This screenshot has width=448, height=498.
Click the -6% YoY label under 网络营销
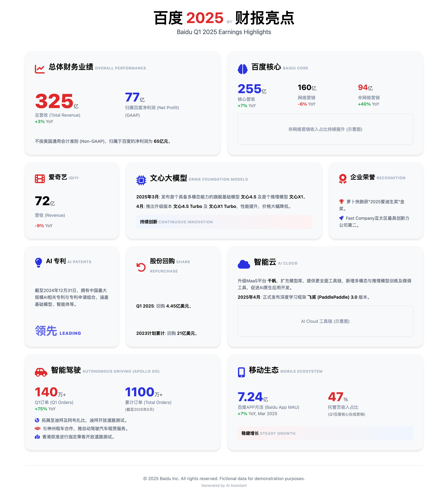306,104
